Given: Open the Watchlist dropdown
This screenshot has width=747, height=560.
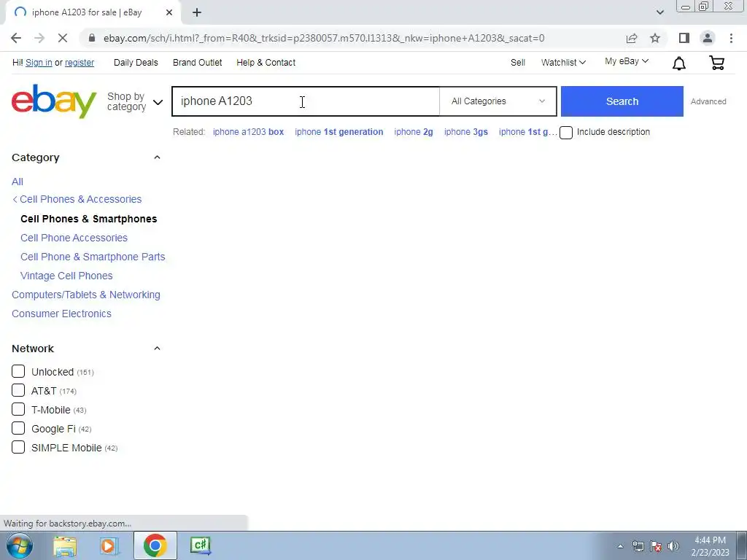Looking at the screenshot, I should coord(563,63).
